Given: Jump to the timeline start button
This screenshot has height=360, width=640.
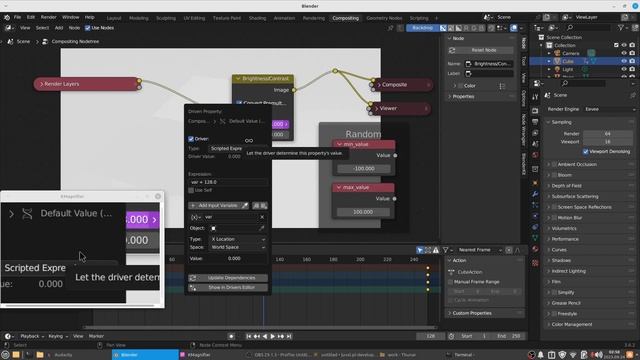Looking at the screenshot, I should click(249, 336).
